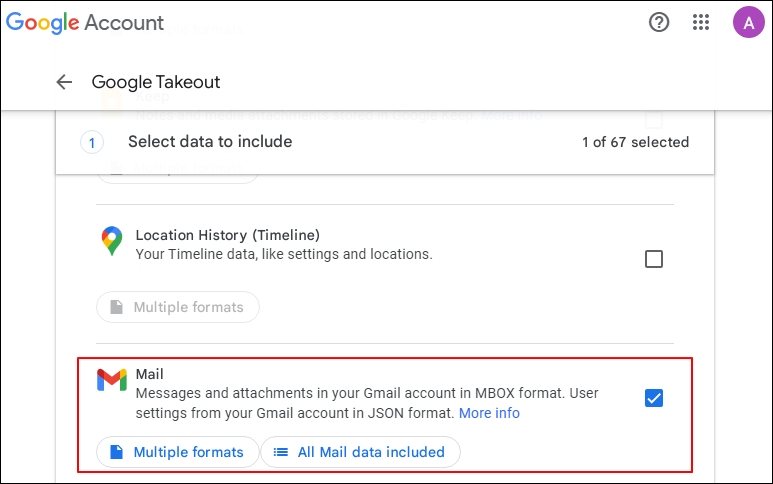Click the 'Google Takeout' page title
The image size is (773, 484).
156,82
